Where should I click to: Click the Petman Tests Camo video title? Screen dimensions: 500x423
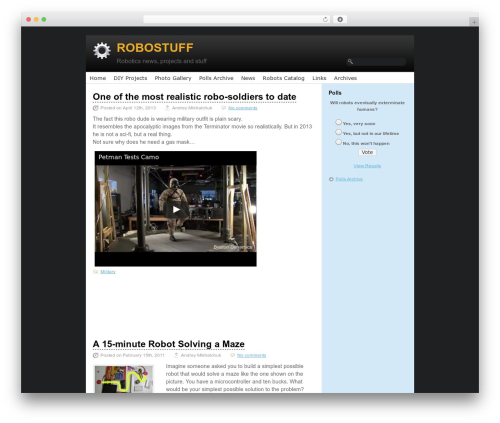pyautogui.click(x=129, y=157)
